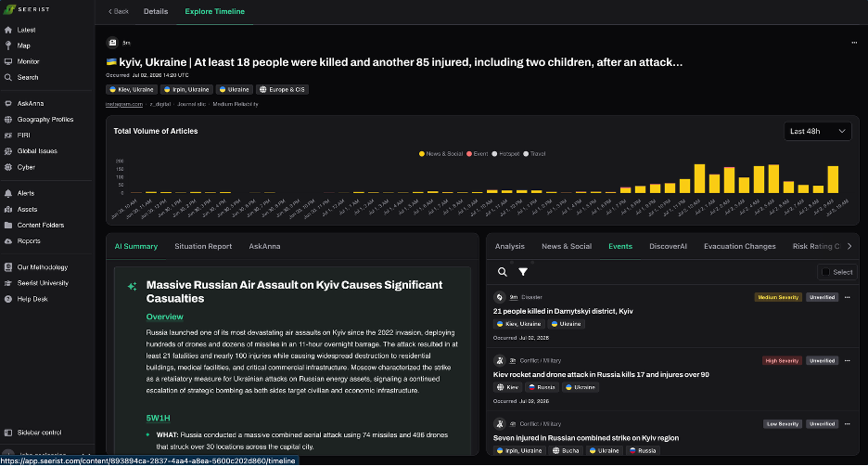Click the AI Summary sparkle icon
The width and height of the screenshot is (868, 466).
132,286
